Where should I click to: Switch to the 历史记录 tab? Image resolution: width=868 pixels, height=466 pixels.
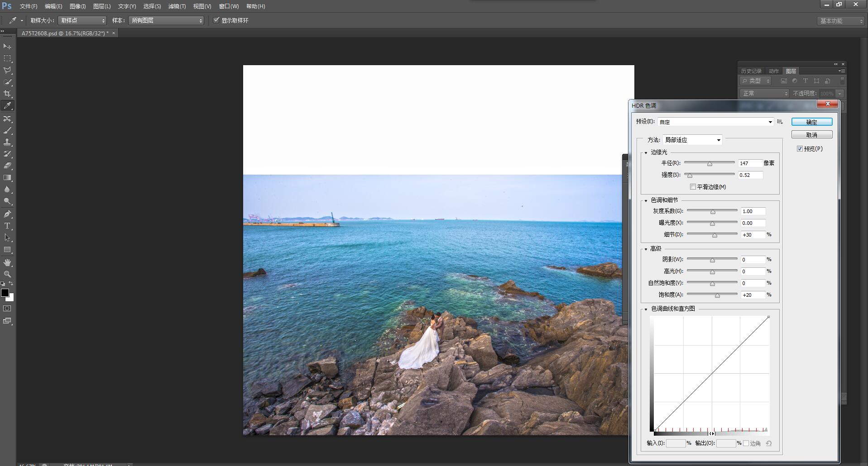click(x=751, y=71)
